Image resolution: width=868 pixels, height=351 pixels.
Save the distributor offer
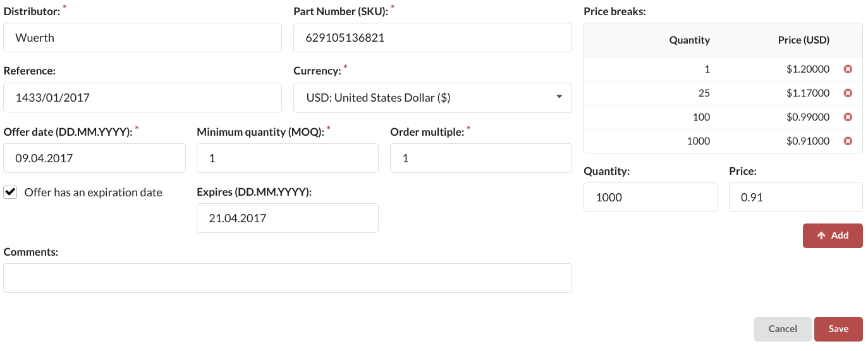[x=838, y=329]
